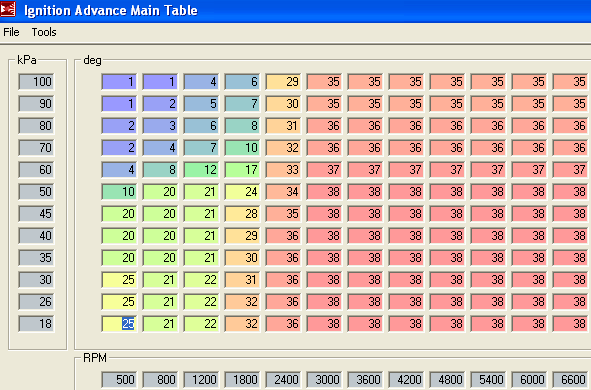The width and height of the screenshot is (591, 390).
Task: Select advance cell 33 in the 60 kPa row
Action: click(283, 170)
